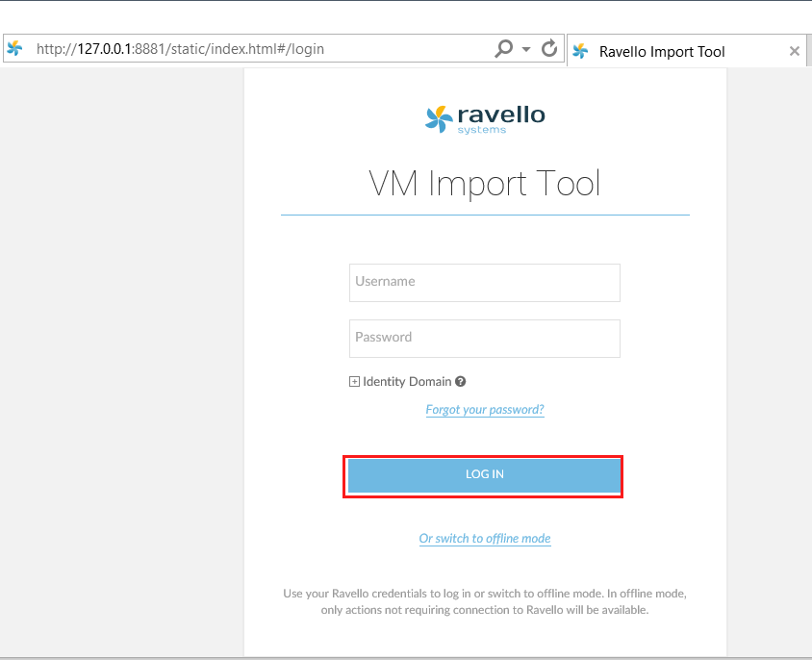Focus the Username input field

click(x=485, y=283)
